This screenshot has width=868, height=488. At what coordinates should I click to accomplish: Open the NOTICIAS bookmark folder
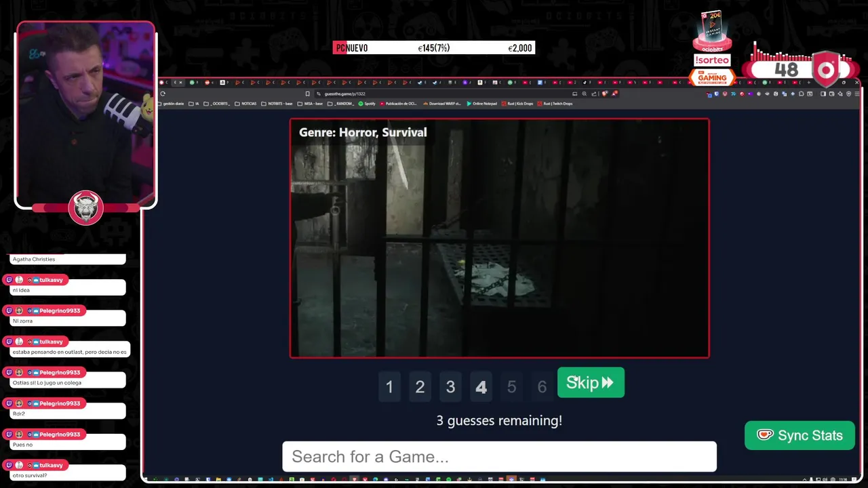pos(245,104)
